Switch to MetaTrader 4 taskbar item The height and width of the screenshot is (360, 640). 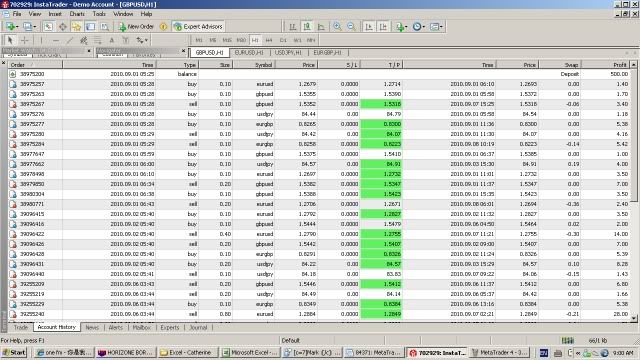(499, 353)
